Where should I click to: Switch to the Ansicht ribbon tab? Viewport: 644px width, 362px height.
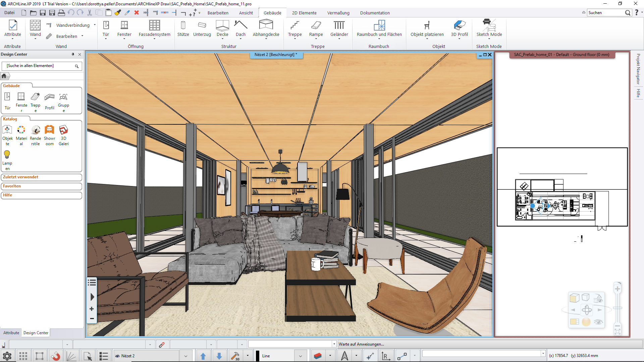[246, 13]
